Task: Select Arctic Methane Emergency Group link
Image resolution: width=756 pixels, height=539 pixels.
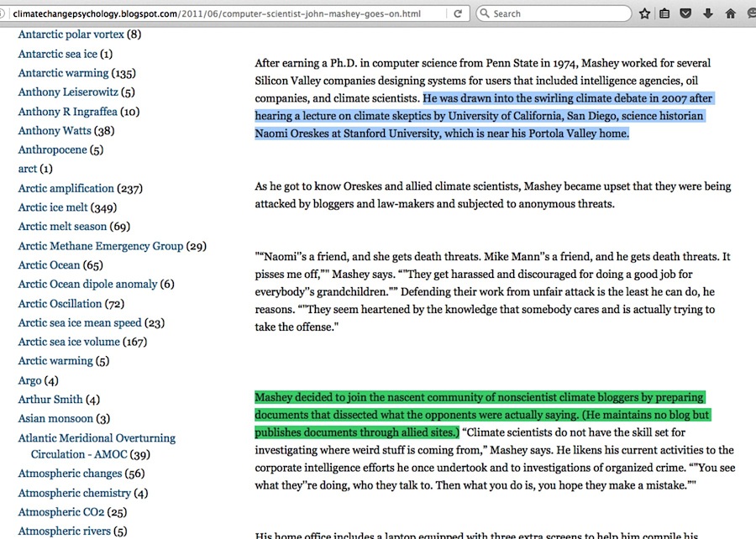Action: pyautogui.click(x=100, y=246)
